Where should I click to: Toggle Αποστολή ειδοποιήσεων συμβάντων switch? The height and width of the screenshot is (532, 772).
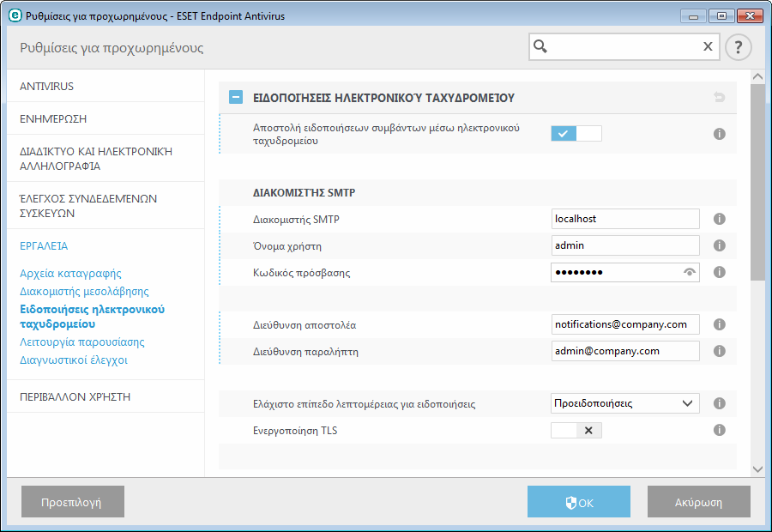(x=576, y=134)
